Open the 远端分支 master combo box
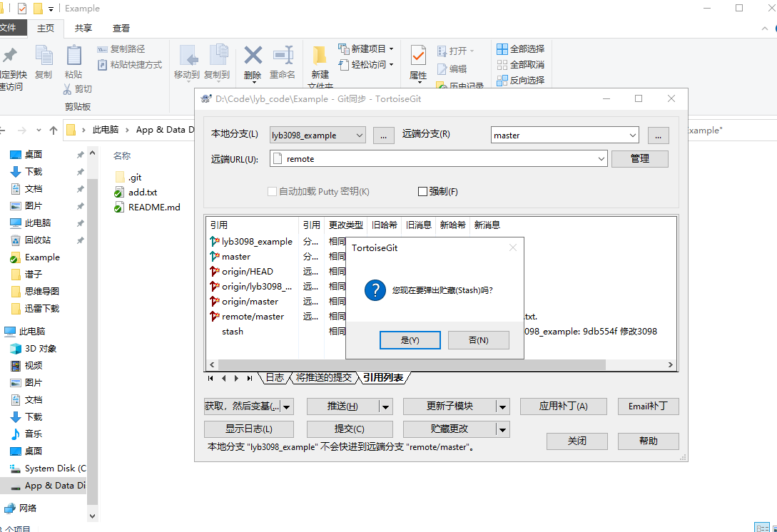Viewport: 777px width, 532px height. [x=565, y=135]
